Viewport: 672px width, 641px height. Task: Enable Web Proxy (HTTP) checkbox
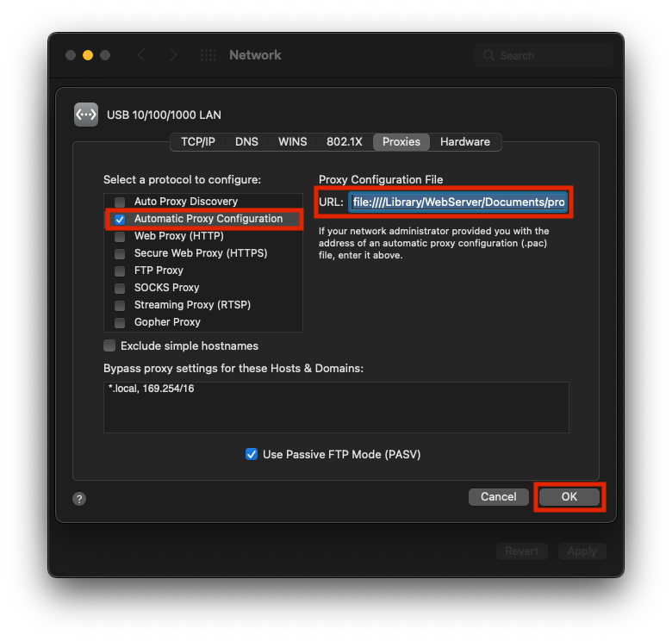pyautogui.click(x=120, y=236)
